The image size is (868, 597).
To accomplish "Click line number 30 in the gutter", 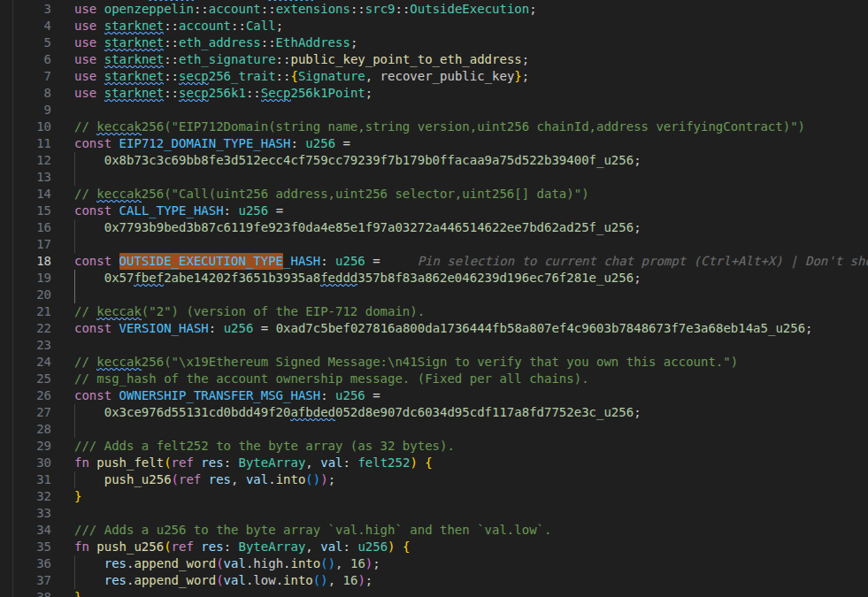I will click(44, 463).
